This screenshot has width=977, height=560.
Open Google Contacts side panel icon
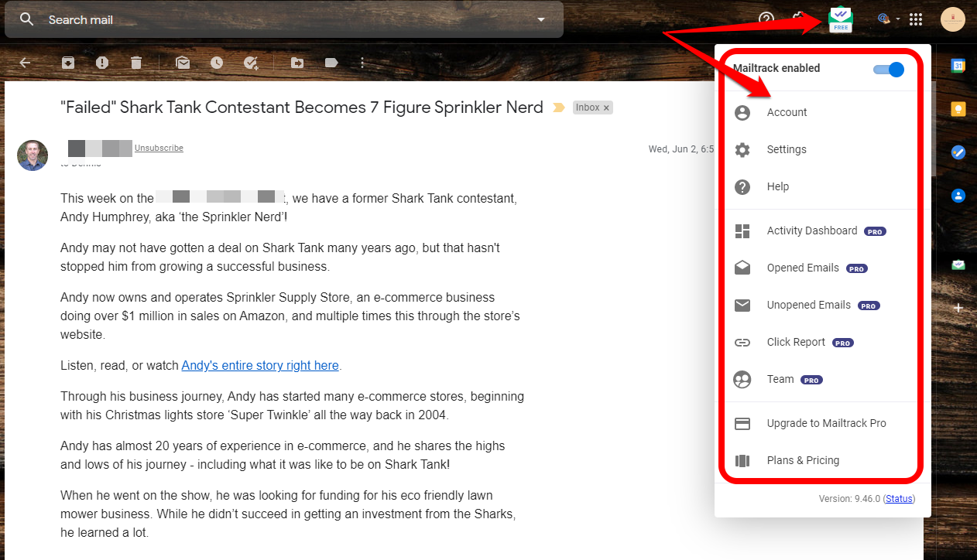tap(958, 196)
